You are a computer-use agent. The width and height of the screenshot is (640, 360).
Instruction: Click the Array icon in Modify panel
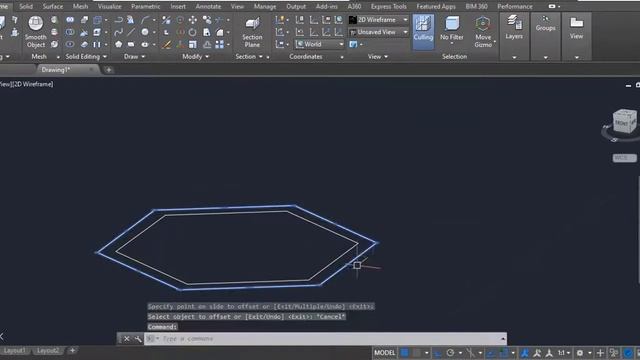[220, 44]
